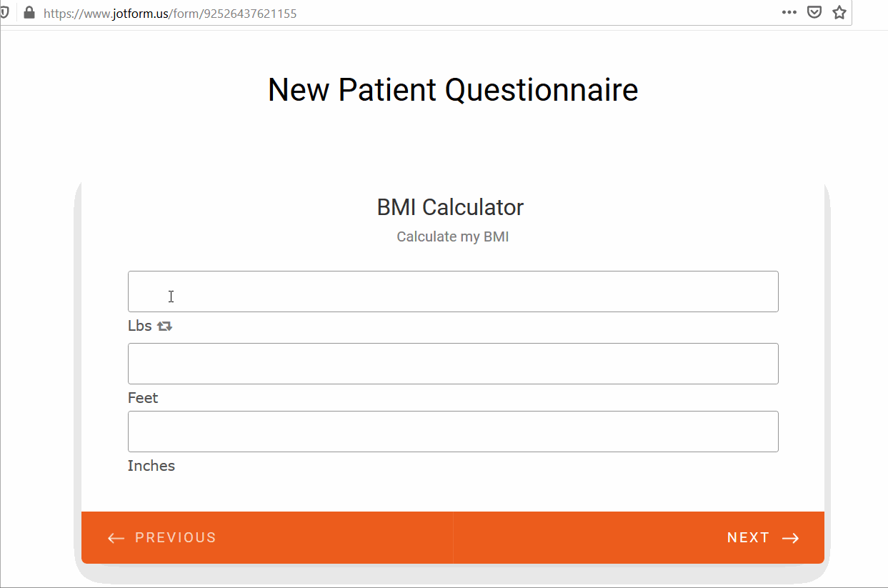Click the Calculate my BMI text

click(x=452, y=236)
